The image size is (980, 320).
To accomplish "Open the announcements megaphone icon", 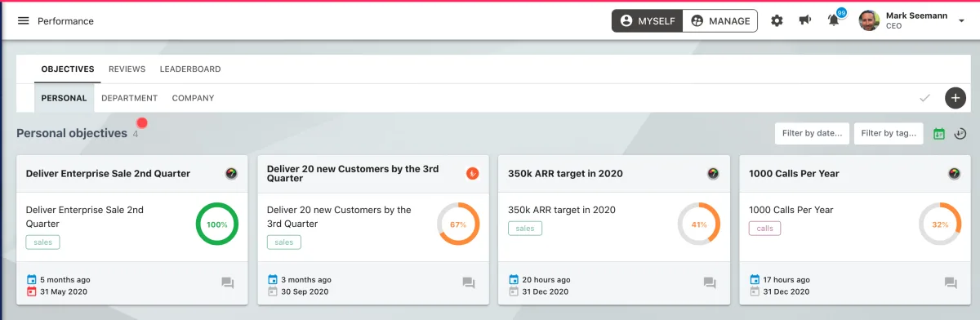I will [x=805, y=20].
